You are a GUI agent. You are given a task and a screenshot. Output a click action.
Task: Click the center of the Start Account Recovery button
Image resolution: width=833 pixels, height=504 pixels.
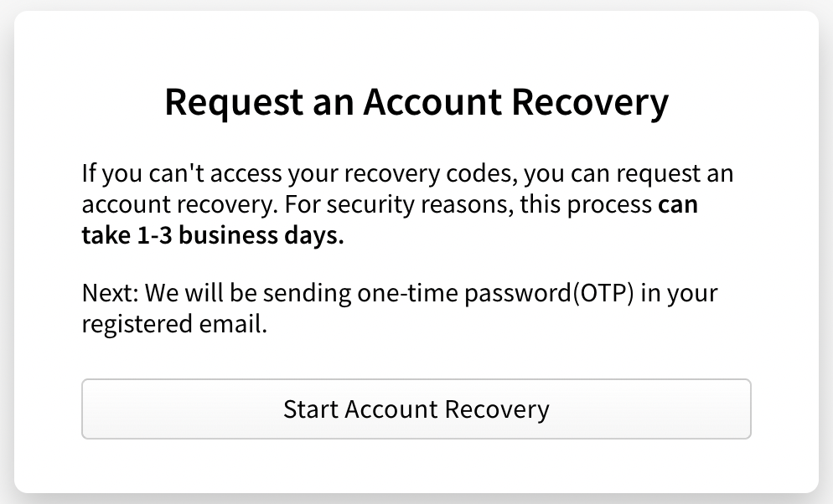(416, 409)
